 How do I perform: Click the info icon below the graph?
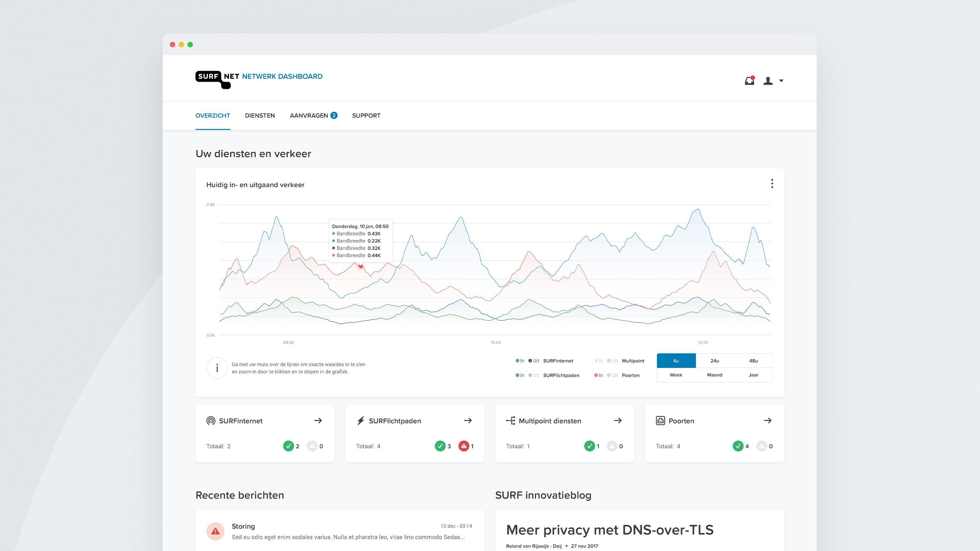tap(217, 368)
